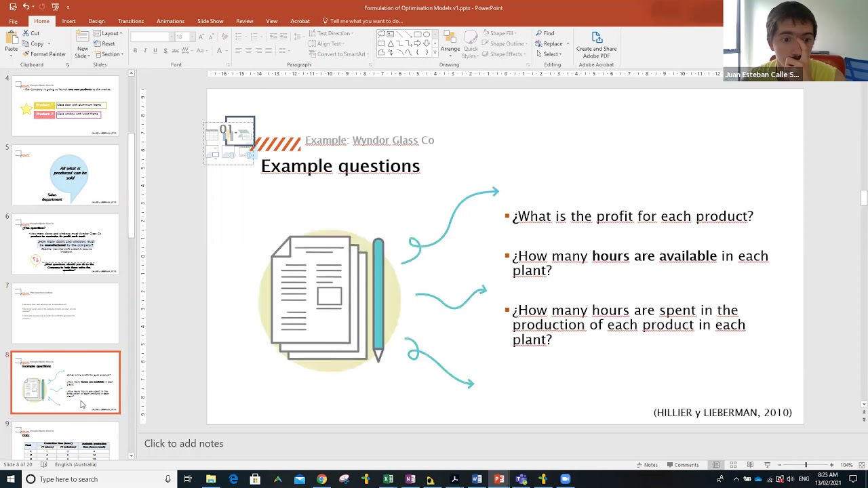Screen dimensions: 868x488
Task: Select slide 6 thumbnail
Action: [66, 244]
